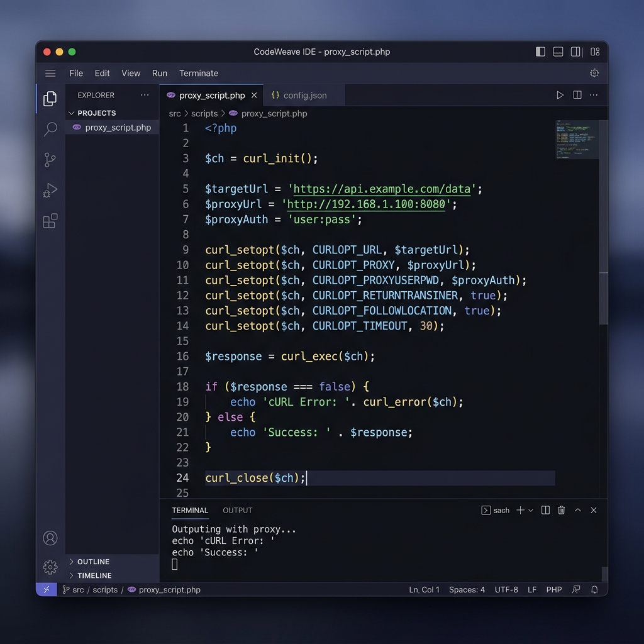Change encoding via UTF-8

506,590
